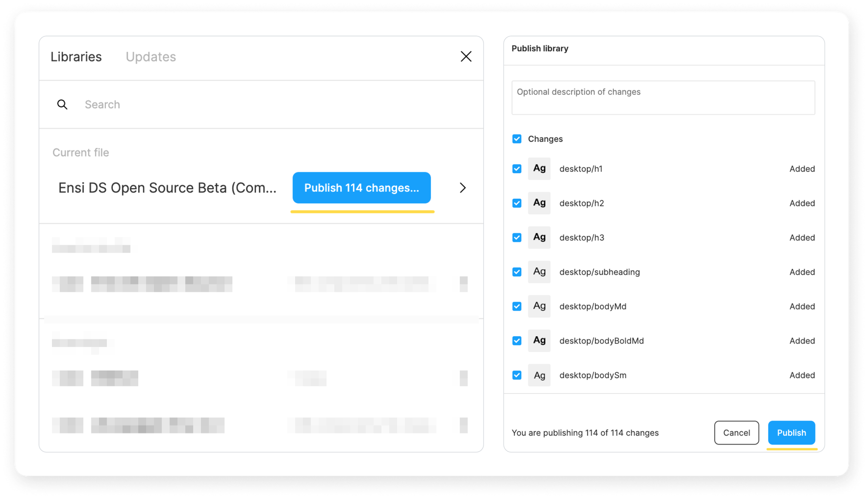The height and width of the screenshot is (498, 868).
Task: Click the desktop/bodySm style Ag icon
Action: pyautogui.click(x=539, y=375)
